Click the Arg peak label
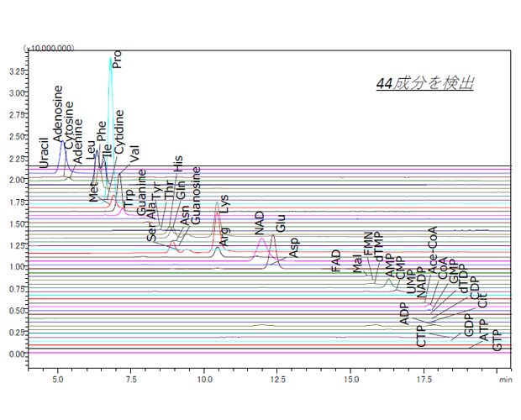The image size is (521, 420). tap(224, 237)
